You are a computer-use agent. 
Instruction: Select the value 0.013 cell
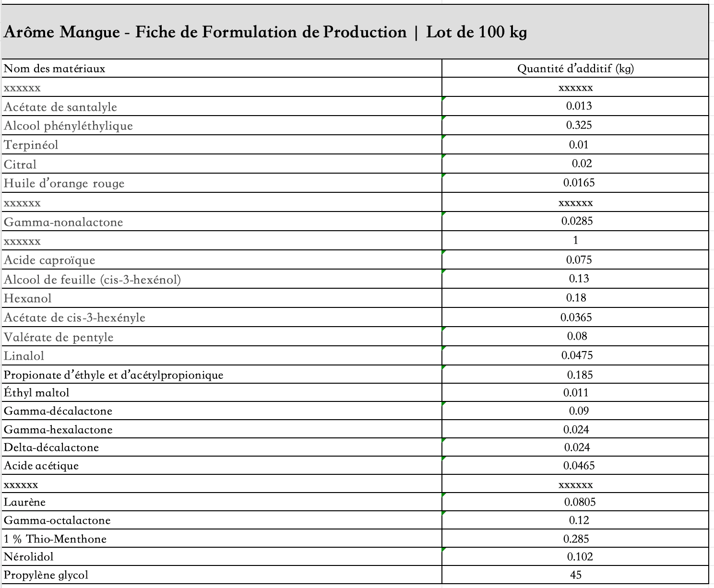[575, 106]
